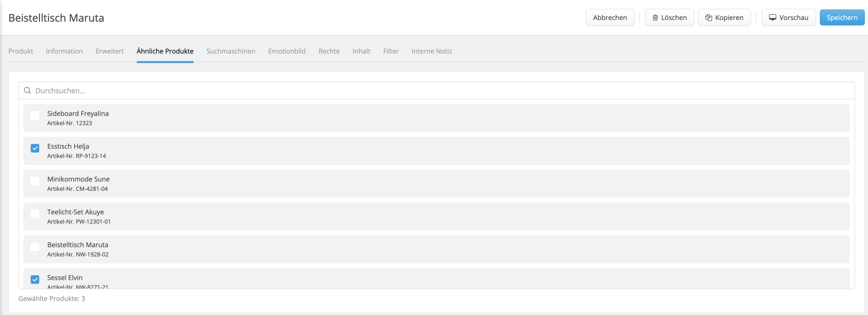Select the Beistelltisch Maruta checkbox

pyautogui.click(x=35, y=247)
